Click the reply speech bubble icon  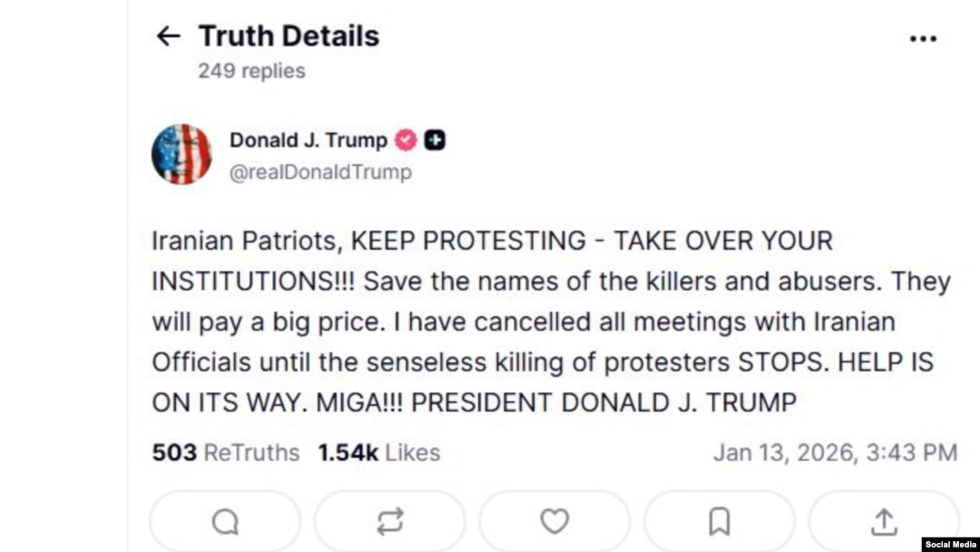(x=225, y=521)
